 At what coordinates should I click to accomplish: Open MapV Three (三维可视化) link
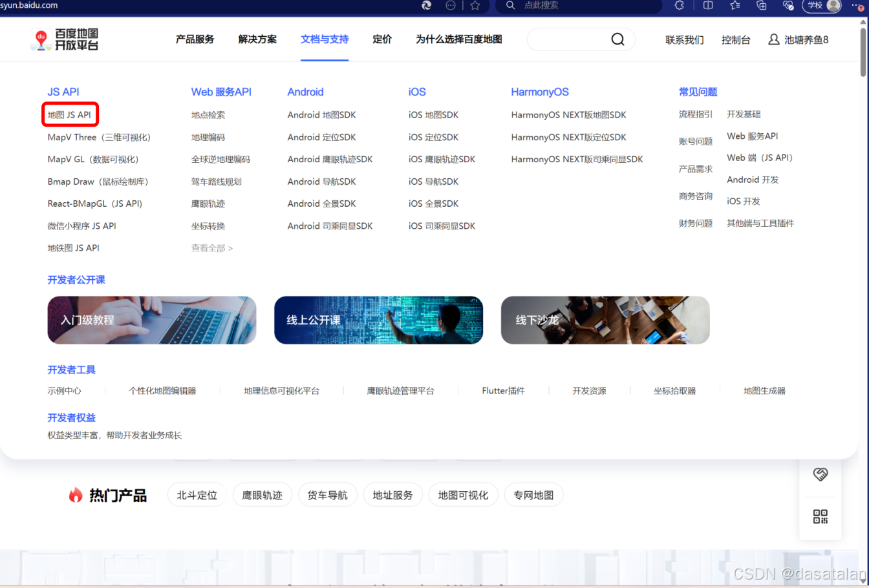point(99,137)
